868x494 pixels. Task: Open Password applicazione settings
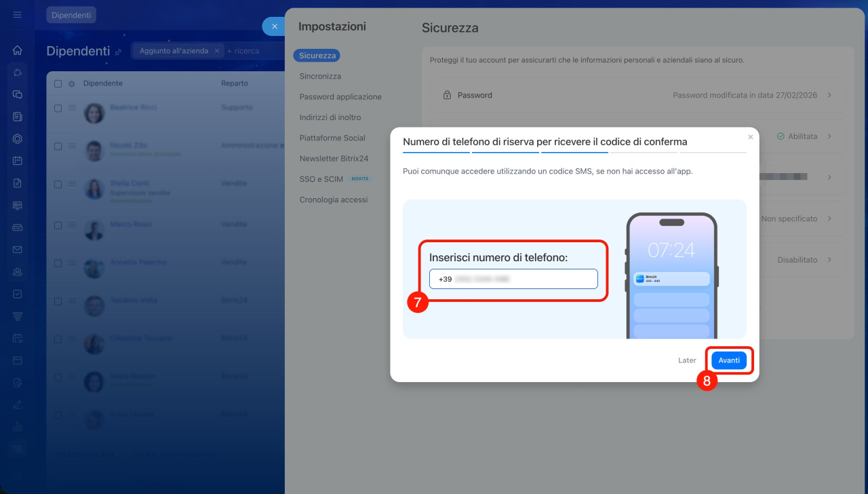tap(340, 97)
